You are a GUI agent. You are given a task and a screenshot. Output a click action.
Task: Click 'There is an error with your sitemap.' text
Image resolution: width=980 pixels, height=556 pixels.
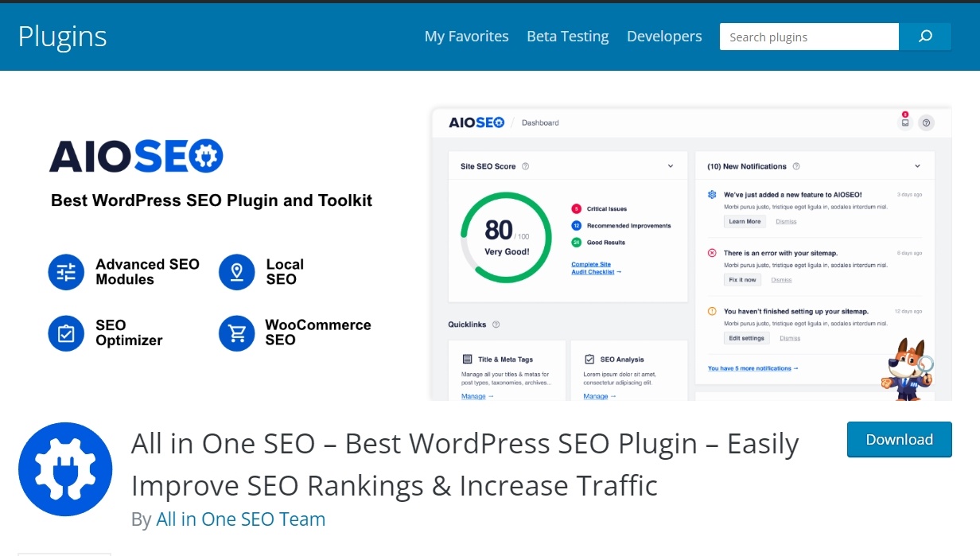(x=780, y=253)
